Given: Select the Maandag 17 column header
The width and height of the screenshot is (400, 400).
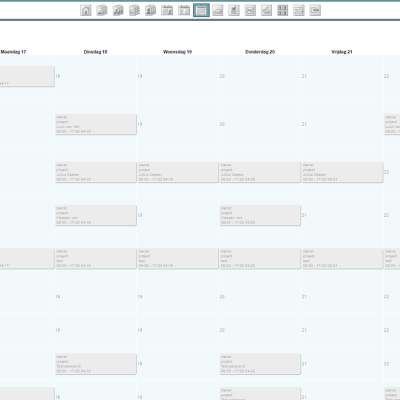Looking at the screenshot, I should [13, 52].
